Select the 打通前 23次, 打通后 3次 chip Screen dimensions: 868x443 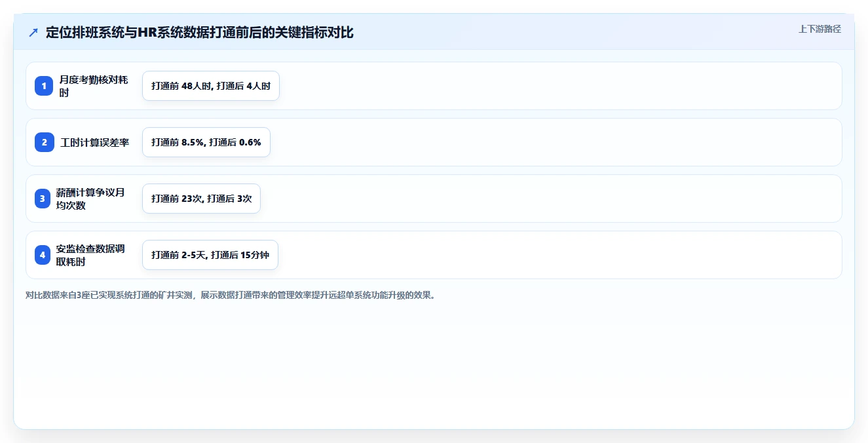pos(201,199)
